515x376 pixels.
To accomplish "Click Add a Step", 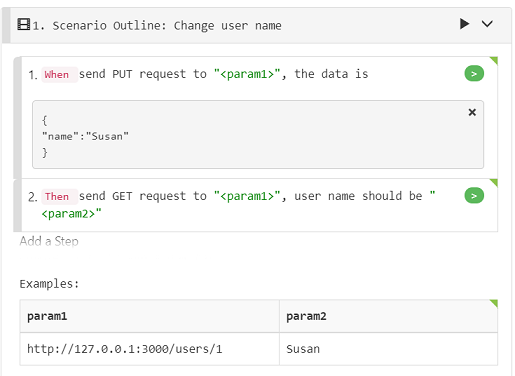I will 49,241.
